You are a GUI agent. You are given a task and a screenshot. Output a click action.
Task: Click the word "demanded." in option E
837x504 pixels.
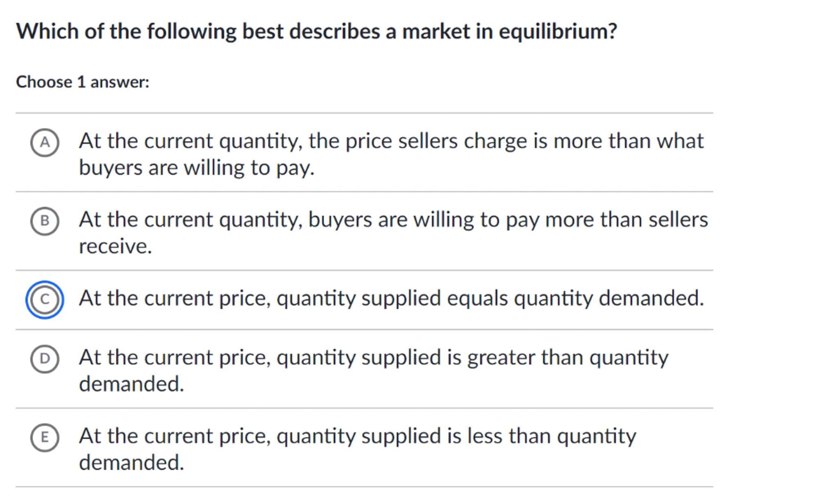(x=131, y=462)
